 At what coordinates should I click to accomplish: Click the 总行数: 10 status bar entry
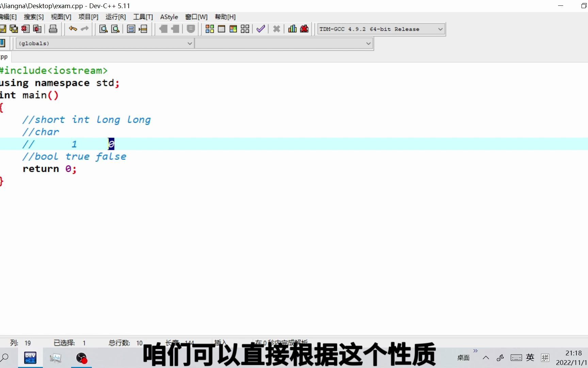pos(126,343)
